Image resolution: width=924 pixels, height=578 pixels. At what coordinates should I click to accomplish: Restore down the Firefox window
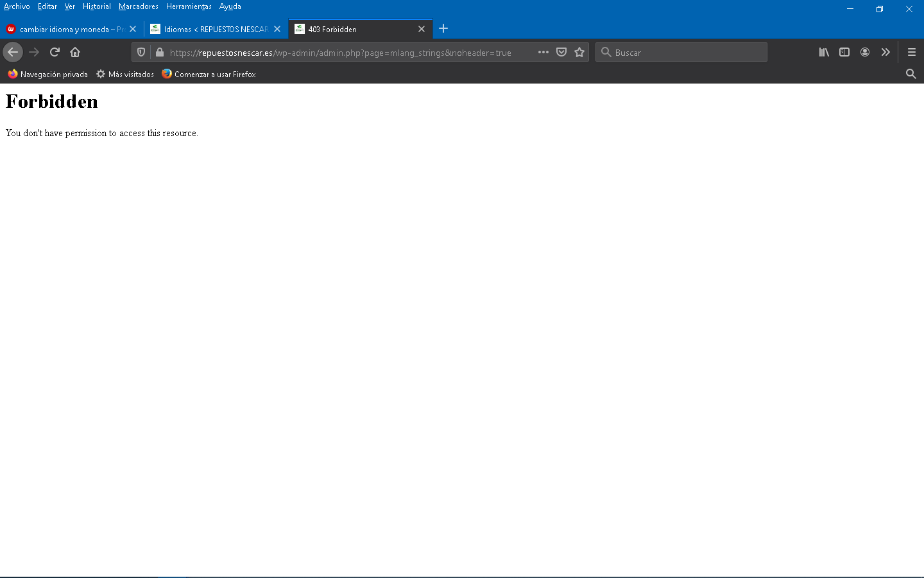(x=880, y=9)
